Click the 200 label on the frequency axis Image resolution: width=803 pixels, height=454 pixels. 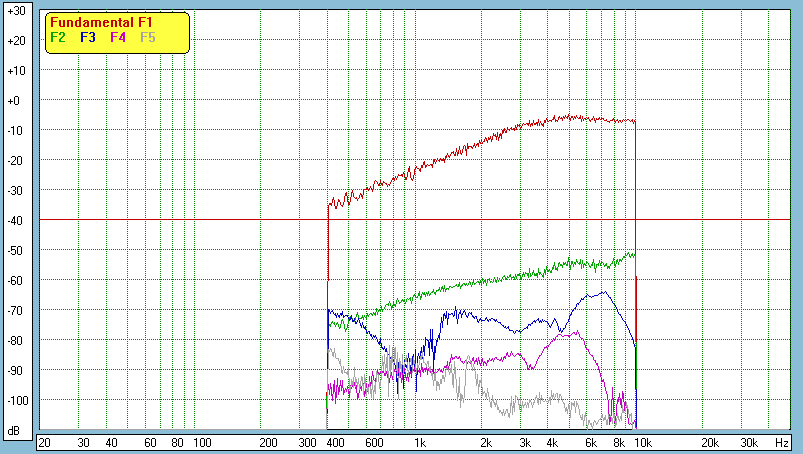(x=268, y=442)
